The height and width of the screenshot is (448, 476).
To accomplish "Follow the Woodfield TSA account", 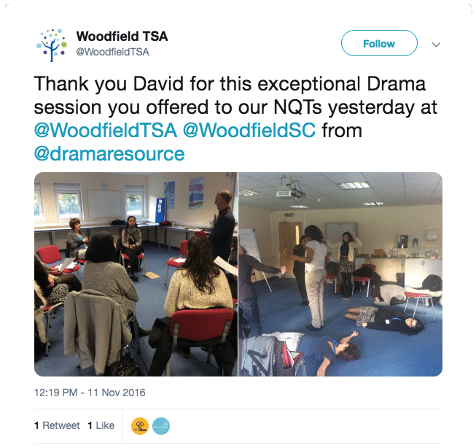I will 379,43.
